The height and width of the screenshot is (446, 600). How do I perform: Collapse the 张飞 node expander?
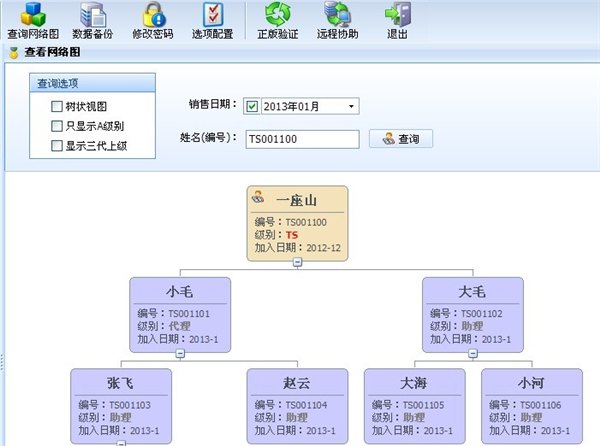click(121, 443)
